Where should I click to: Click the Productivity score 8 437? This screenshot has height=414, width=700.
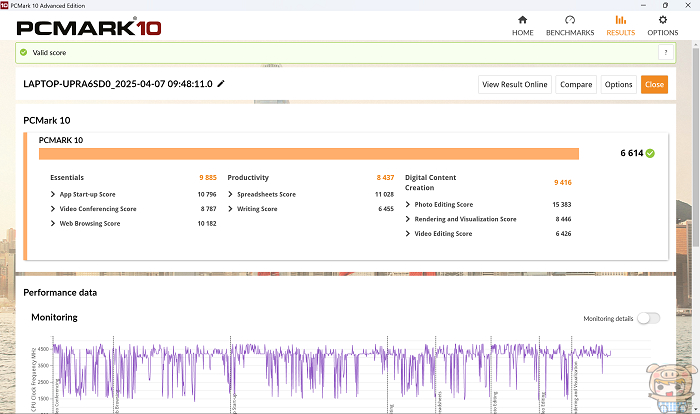coord(385,177)
